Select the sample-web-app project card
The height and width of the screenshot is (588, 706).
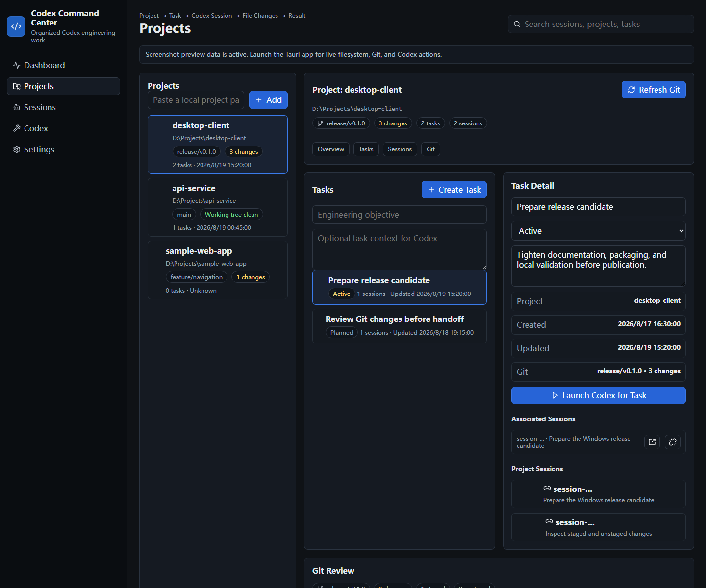217,270
